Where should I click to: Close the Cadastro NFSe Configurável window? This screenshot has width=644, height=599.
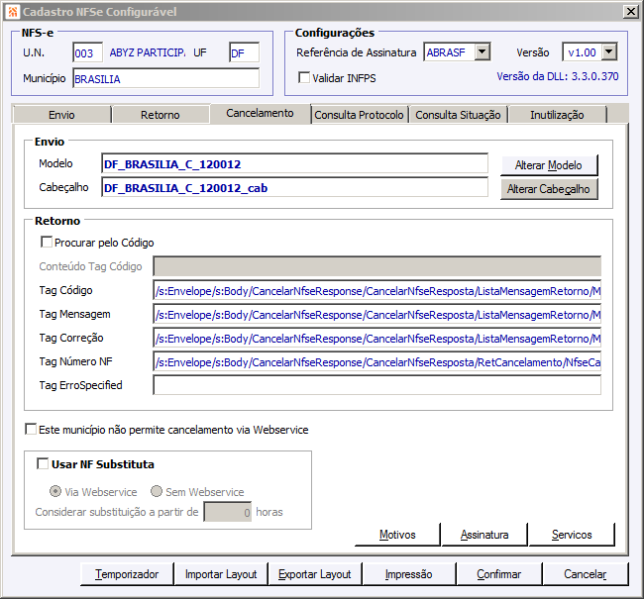pos(630,12)
